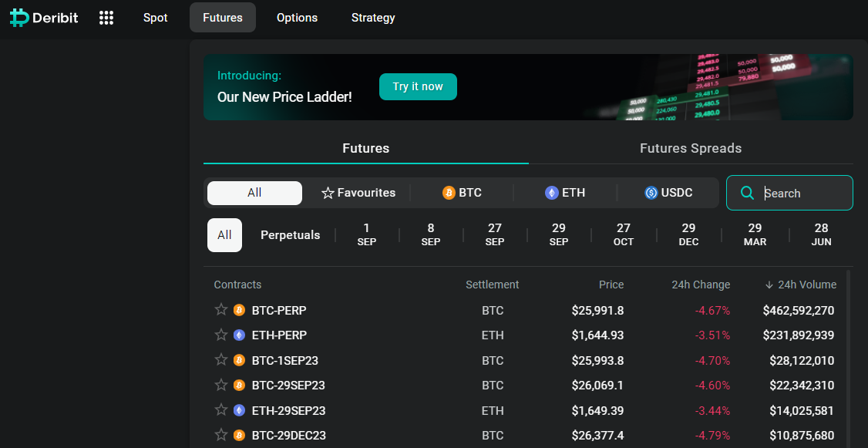Open the BTC-1SEP23 contract name
868x448 pixels.
[x=285, y=361]
